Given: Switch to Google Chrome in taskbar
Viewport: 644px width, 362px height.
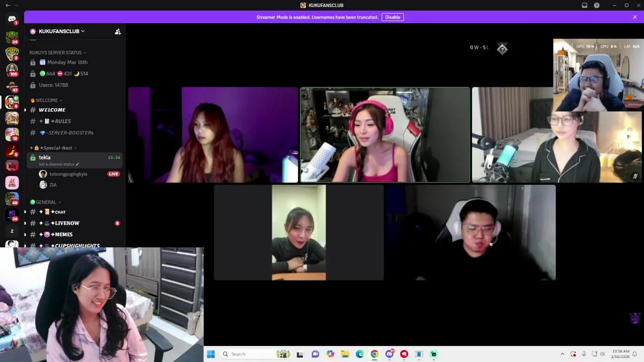Looking at the screenshot, I should coord(374,354).
